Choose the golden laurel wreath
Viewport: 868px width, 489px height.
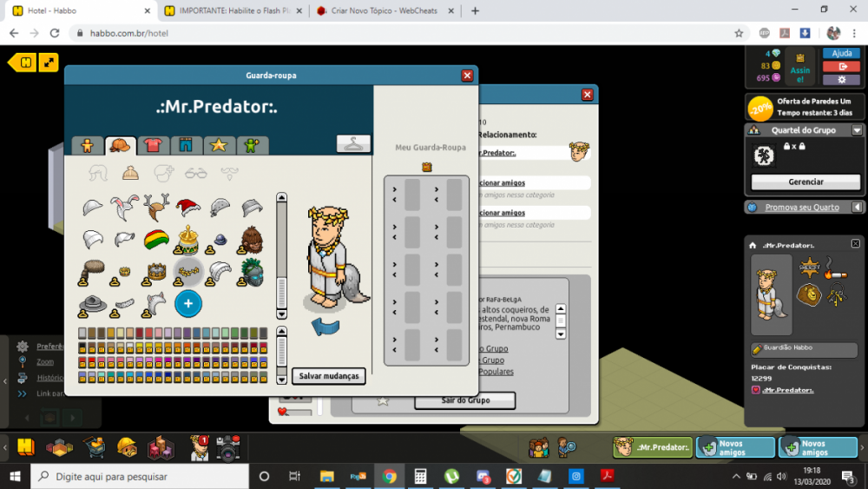(188, 272)
